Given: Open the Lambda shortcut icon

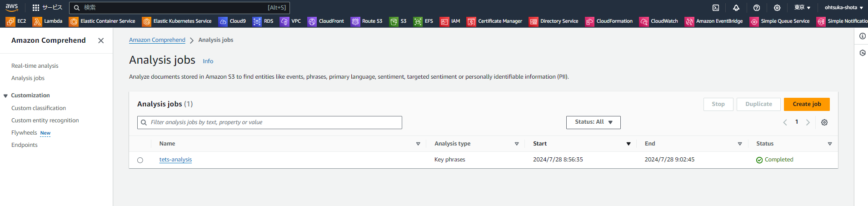Looking at the screenshot, I should click(37, 21).
